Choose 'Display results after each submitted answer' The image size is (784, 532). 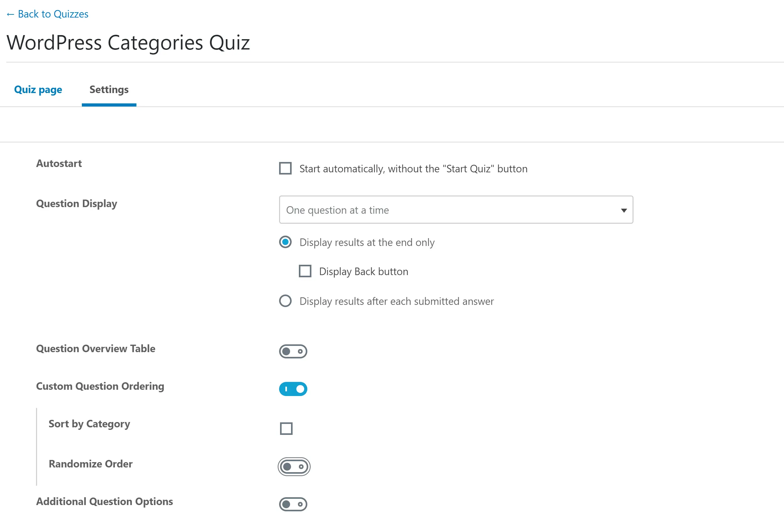coord(285,301)
